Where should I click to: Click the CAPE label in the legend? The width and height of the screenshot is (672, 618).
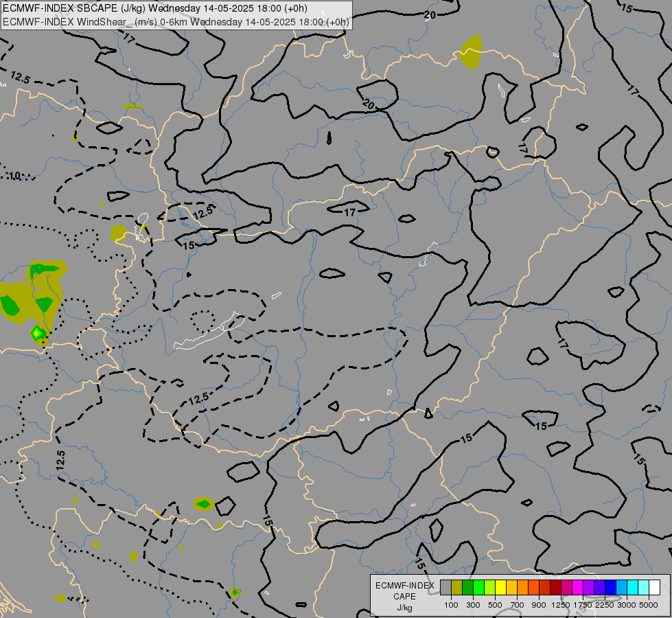click(404, 597)
